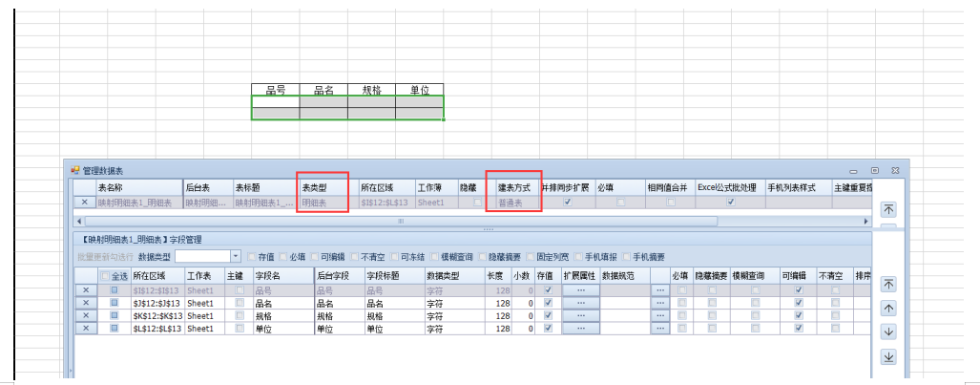
Task: Tick the 全选 select-all checkbox
Action: (x=106, y=276)
